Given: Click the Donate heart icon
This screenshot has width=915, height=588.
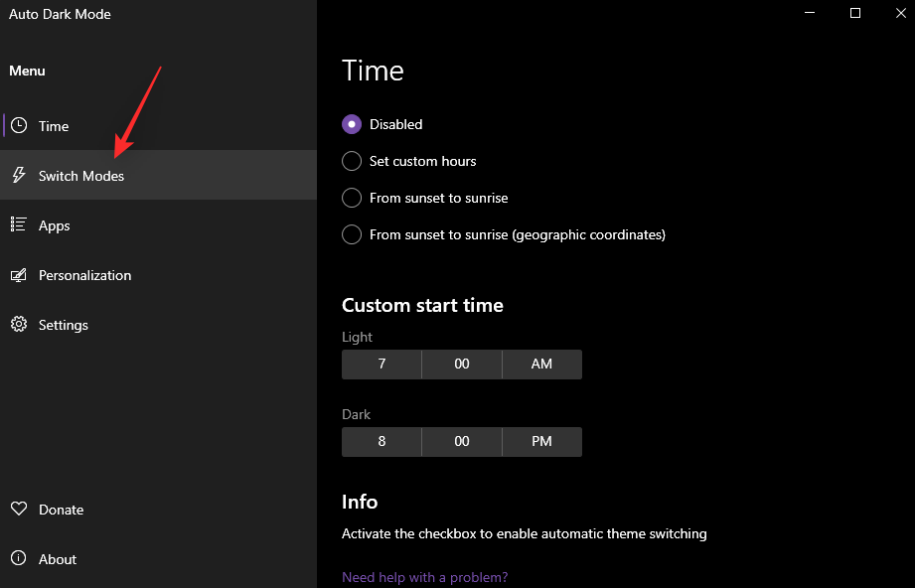Looking at the screenshot, I should click(x=18, y=509).
